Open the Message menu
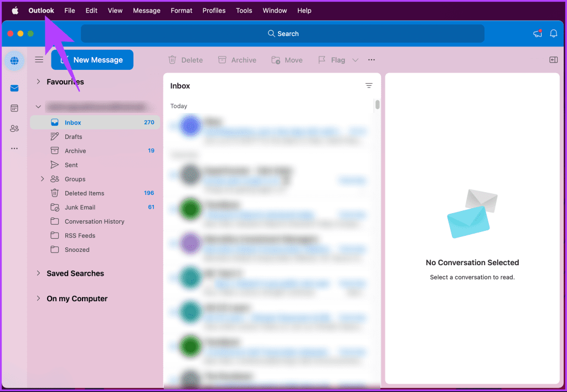567x392 pixels. [x=146, y=11]
